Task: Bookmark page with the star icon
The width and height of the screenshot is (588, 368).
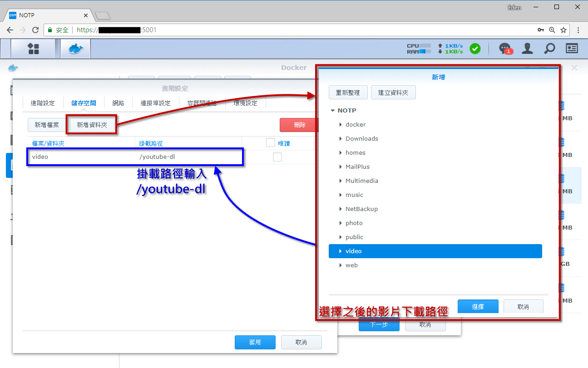Action: 563,30
